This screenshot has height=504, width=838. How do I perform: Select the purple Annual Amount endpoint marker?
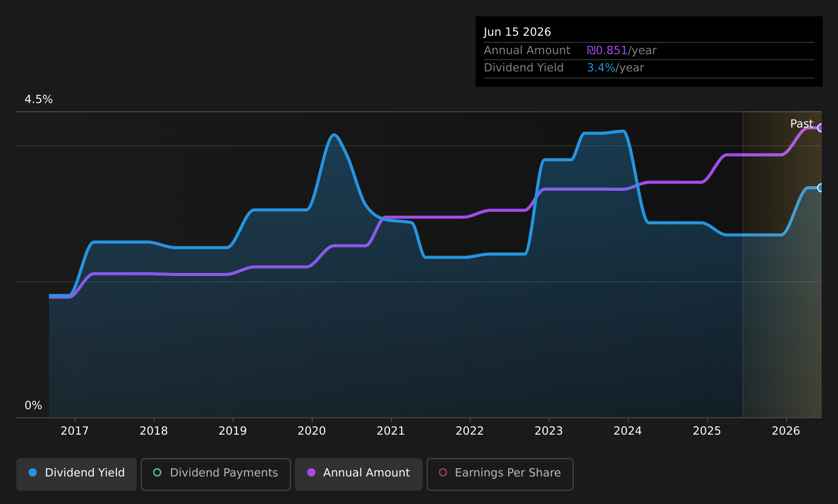[821, 128]
